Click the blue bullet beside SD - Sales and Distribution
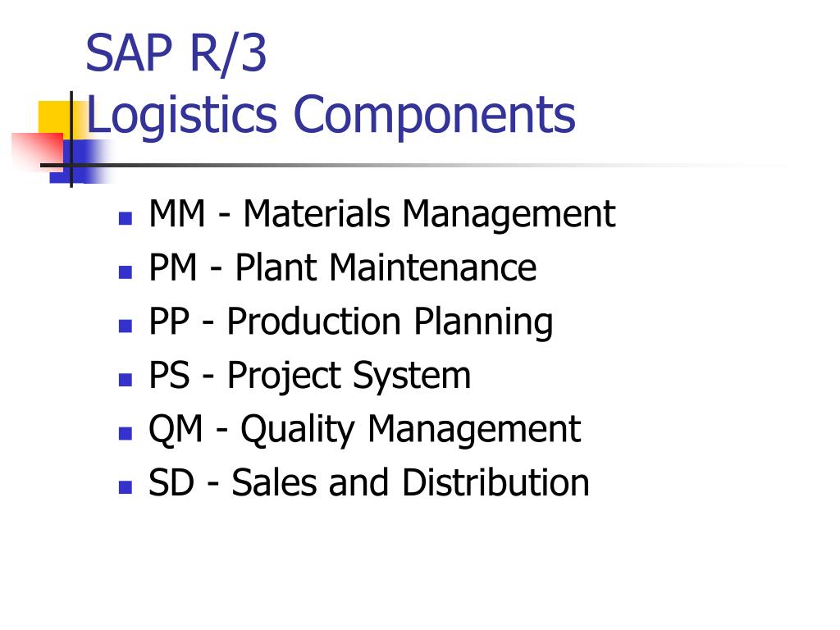The height and width of the screenshot is (630, 840). (126, 487)
